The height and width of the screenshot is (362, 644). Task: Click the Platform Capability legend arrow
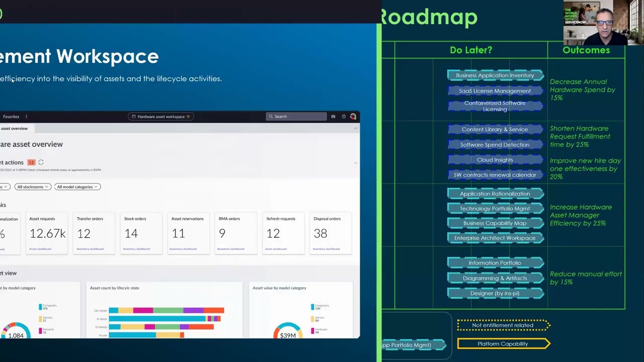504,344
